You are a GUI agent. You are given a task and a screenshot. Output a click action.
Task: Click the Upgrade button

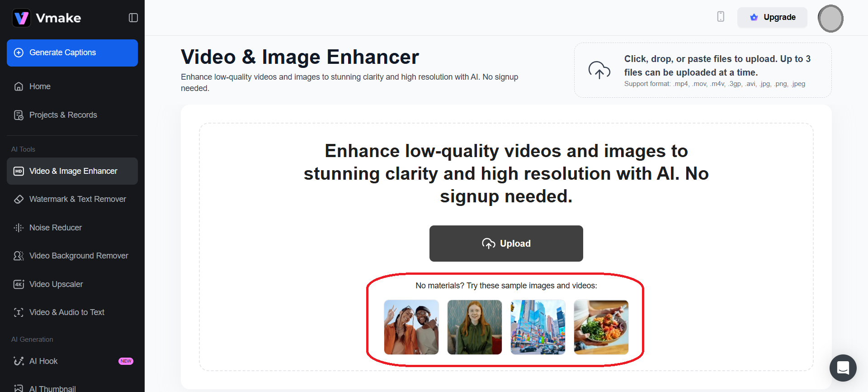(772, 17)
